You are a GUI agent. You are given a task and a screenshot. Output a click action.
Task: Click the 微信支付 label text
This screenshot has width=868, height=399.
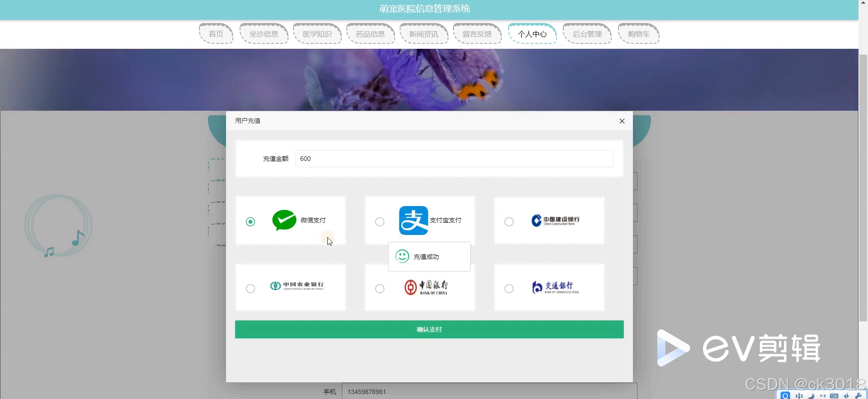click(313, 220)
